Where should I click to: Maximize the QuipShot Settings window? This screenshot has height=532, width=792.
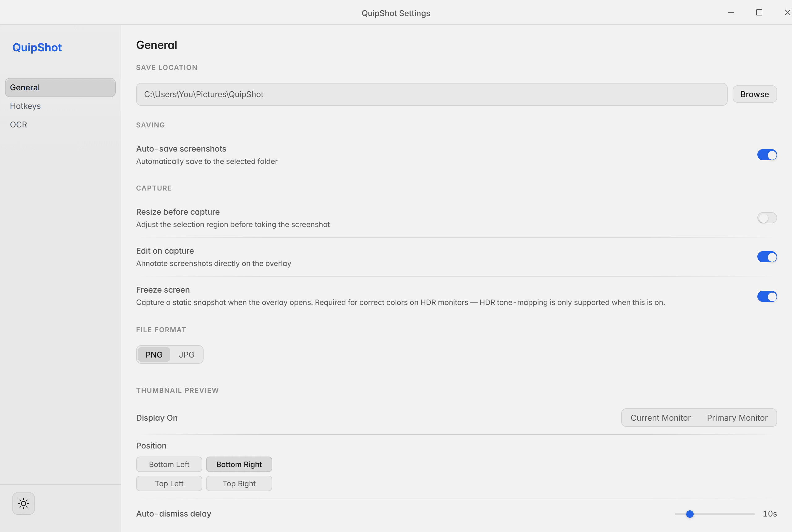coord(759,13)
